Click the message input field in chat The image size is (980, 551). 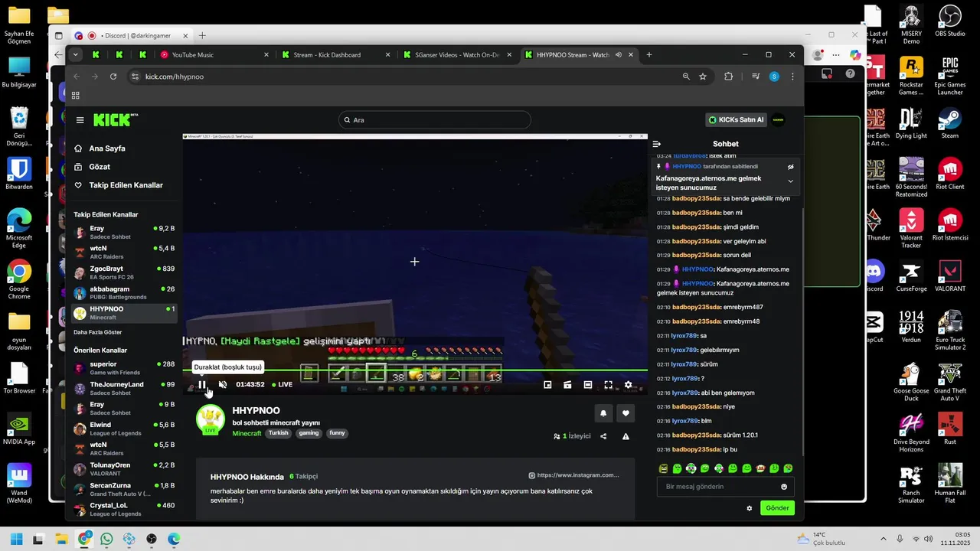point(725,487)
